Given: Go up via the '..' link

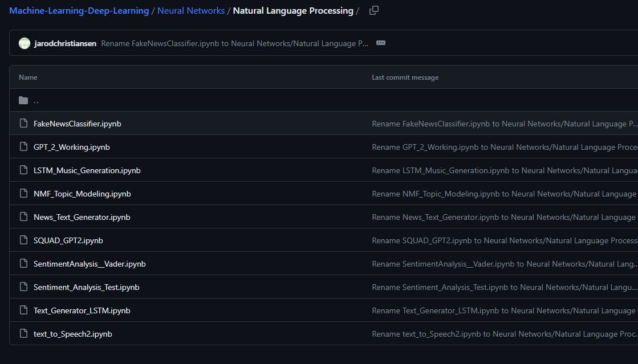Looking at the screenshot, I should [36, 100].
